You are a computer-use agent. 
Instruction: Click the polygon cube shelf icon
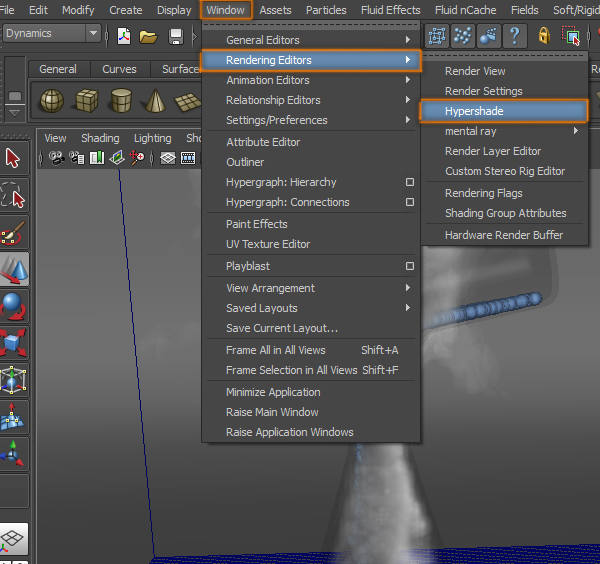click(x=87, y=101)
